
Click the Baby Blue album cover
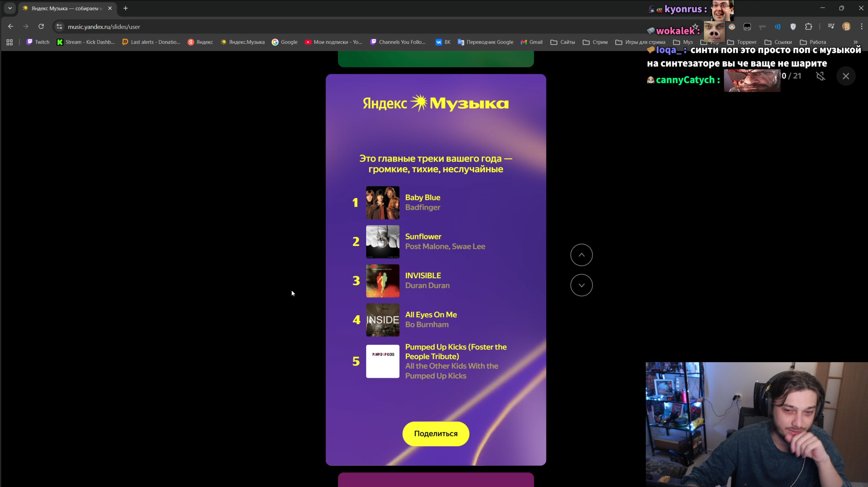[382, 203]
